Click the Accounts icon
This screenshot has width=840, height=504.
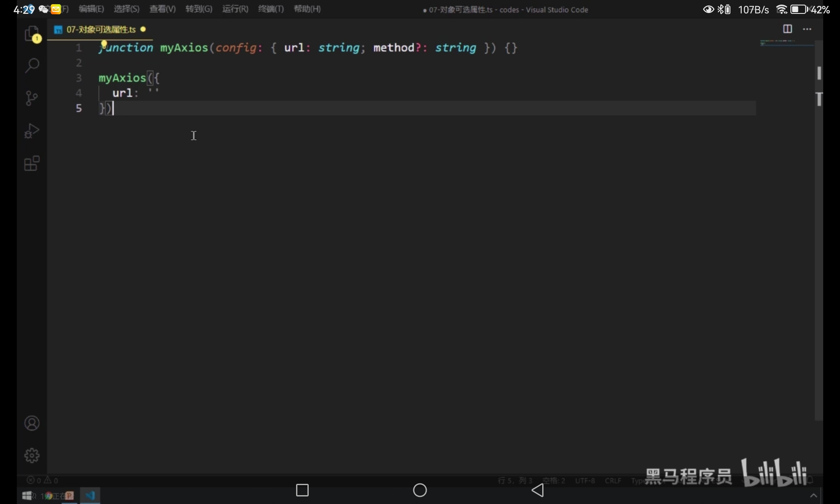[x=32, y=423]
